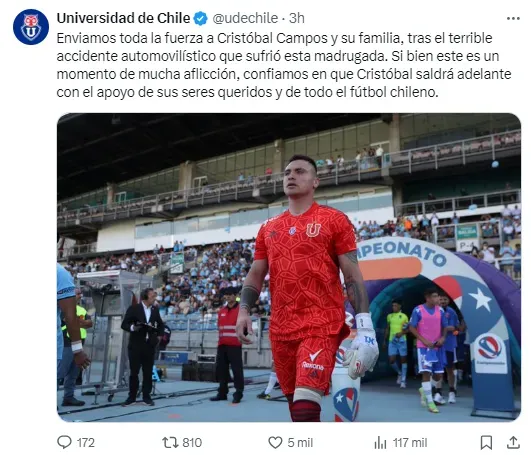Click the 3h timestamp link
531x455 pixels.
tap(297, 18)
